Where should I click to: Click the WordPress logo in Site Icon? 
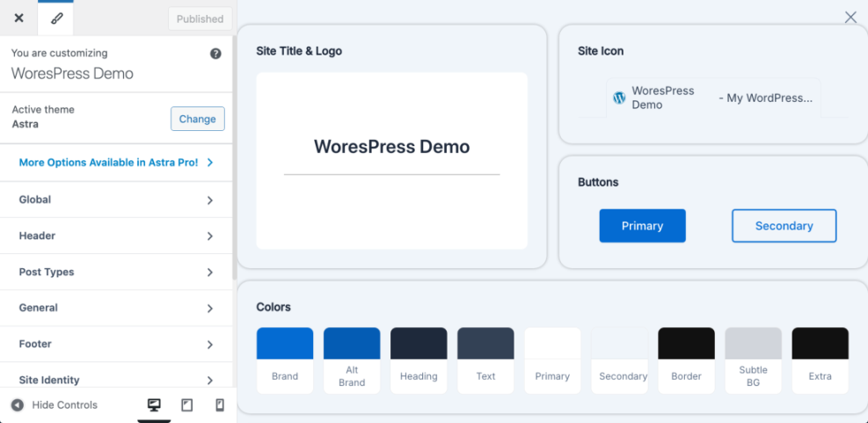coord(619,98)
